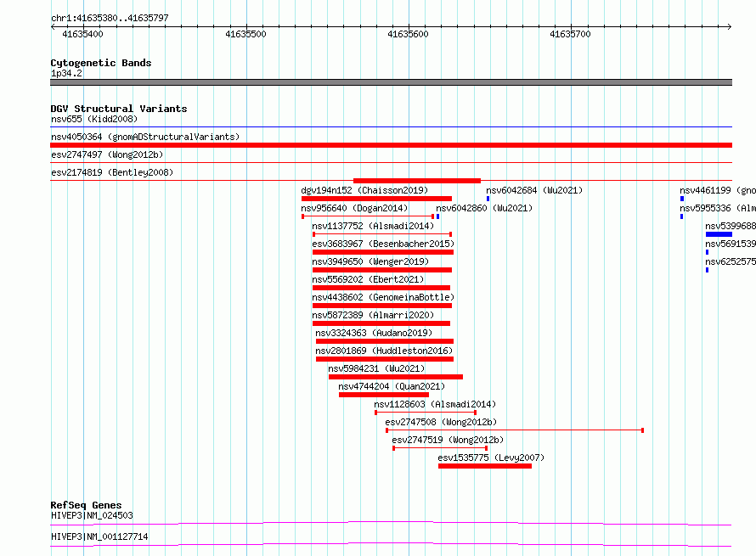Open nsv2801869 (Huddleston2016) variant
Screen dimensions: 756x556
384,351
